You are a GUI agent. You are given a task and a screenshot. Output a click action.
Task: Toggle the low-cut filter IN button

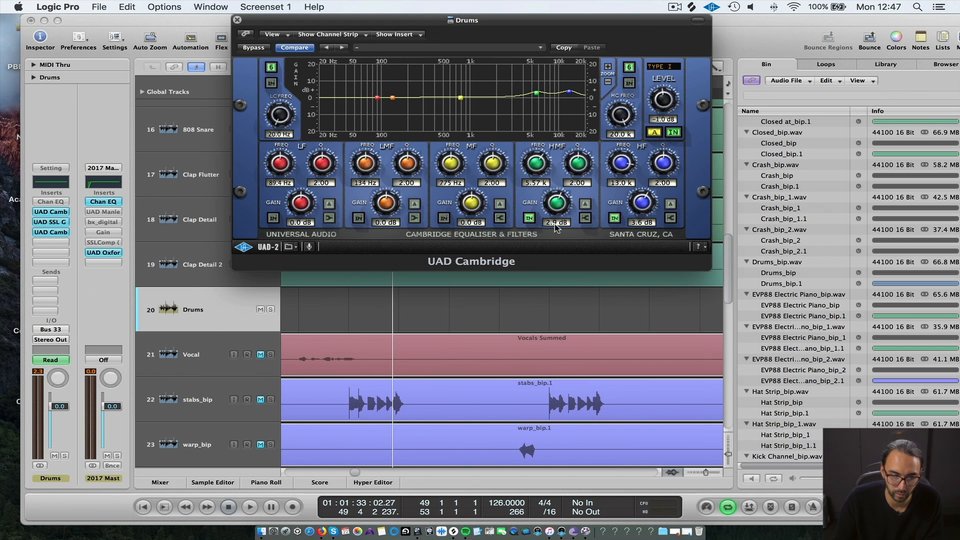271,82
